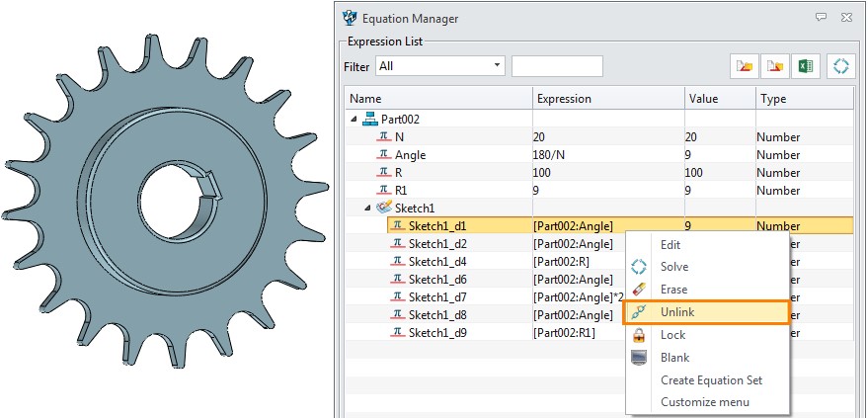Click the padlock icon next to Lock
This screenshot has height=418, width=868.
click(x=639, y=334)
